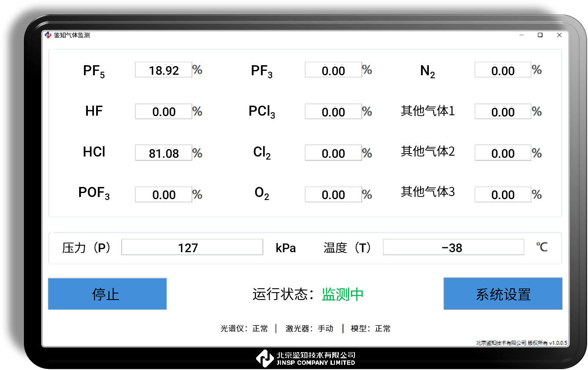Click the 监测中 running status text

click(342, 294)
